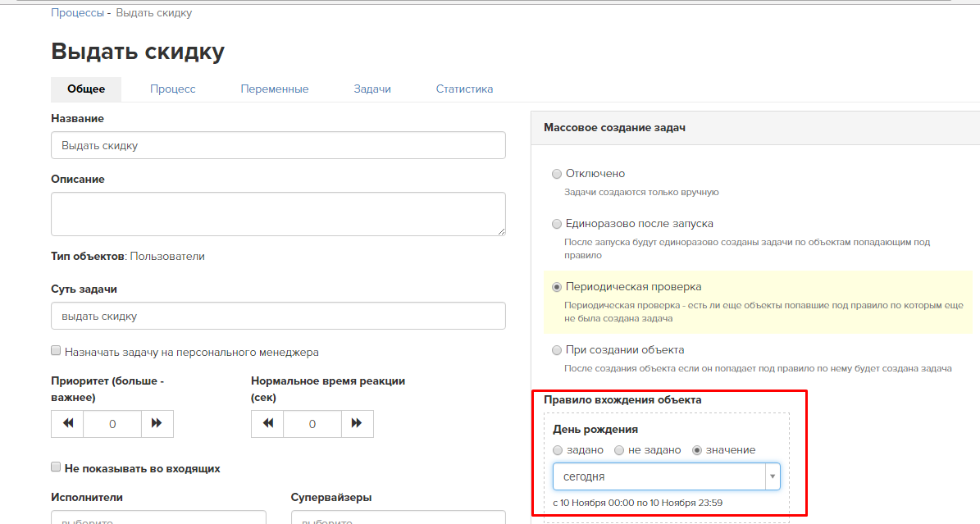Click 'Правило вхождения объекта' heading
The height and width of the screenshot is (524, 980).
coord(622,399)
